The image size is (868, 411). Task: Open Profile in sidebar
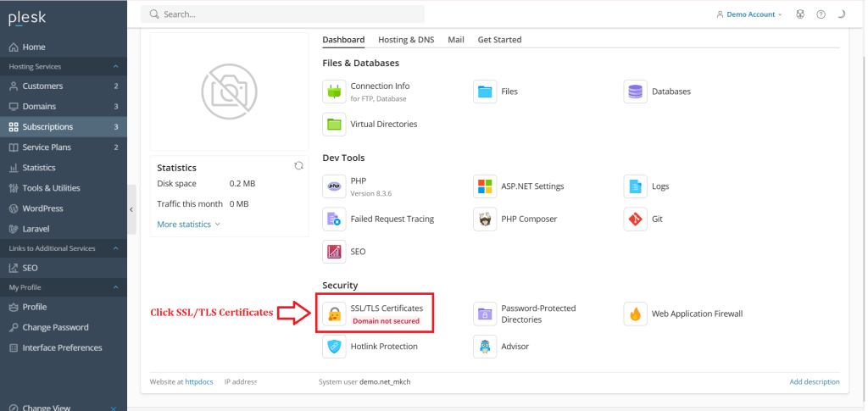(x=64, y=307)
